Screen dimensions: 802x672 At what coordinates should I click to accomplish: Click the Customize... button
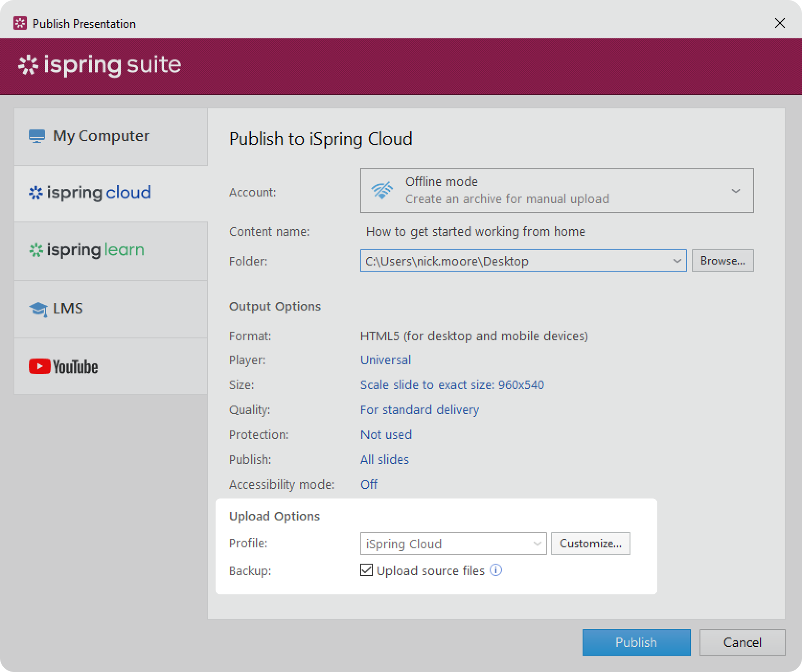(590, 544)
